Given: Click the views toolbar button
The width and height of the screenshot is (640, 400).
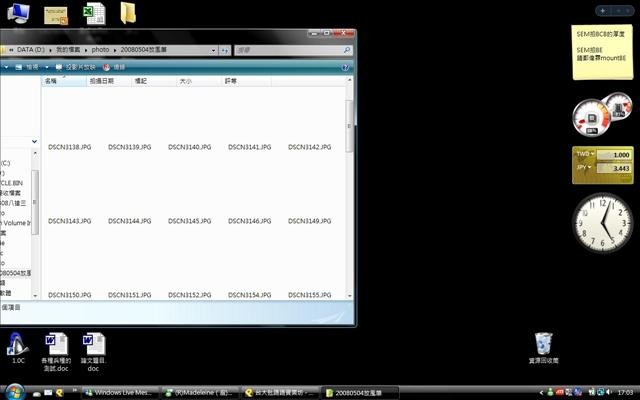Looking at the screenshot, I should (27, 67).
